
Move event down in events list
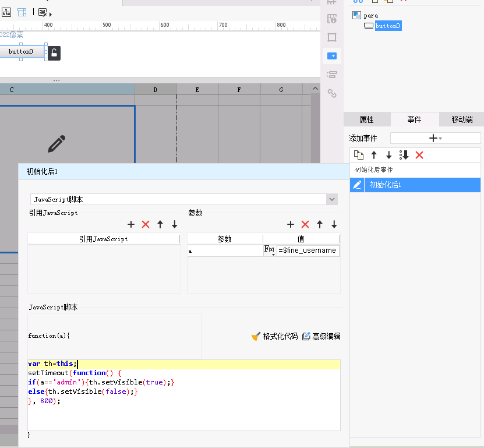(x=389, y=155)
